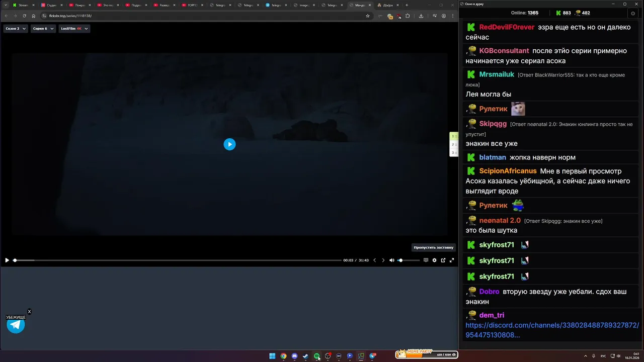Open player settings gear

[434, 260]
